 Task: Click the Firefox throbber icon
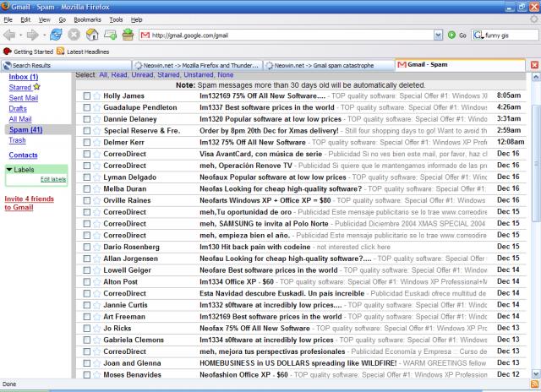(x=534, y=19)
